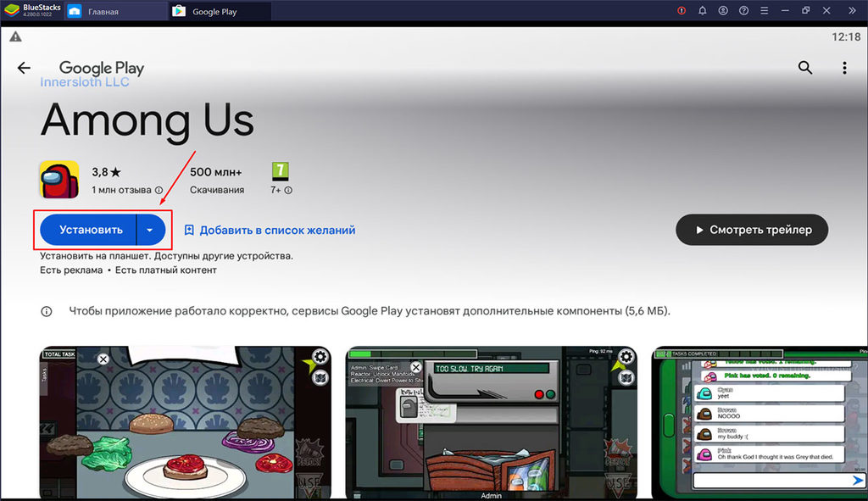The image size is (868, 501).
Task: Add app via Добавить в список желаний
Action: [x=270, y=230]
